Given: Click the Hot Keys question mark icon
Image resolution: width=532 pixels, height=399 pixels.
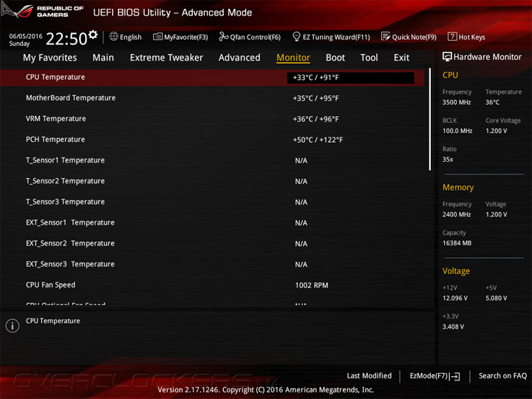Looking at the screenshot, I should tap(452, 36).
